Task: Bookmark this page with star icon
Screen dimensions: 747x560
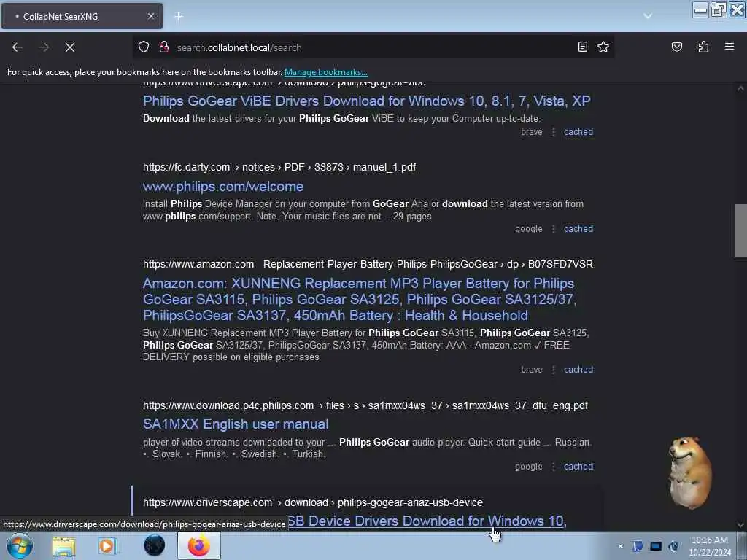Action: point(603,47)
